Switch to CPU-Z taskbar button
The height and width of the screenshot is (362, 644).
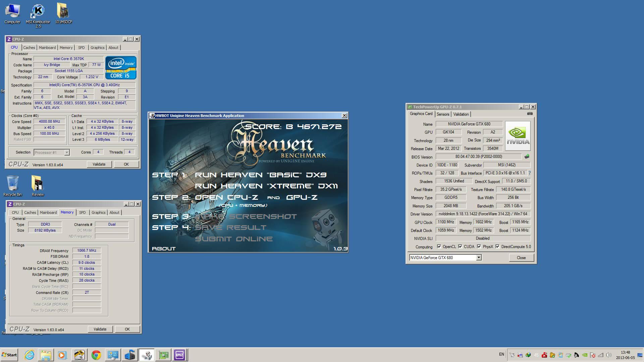click(x=179, y=355)
